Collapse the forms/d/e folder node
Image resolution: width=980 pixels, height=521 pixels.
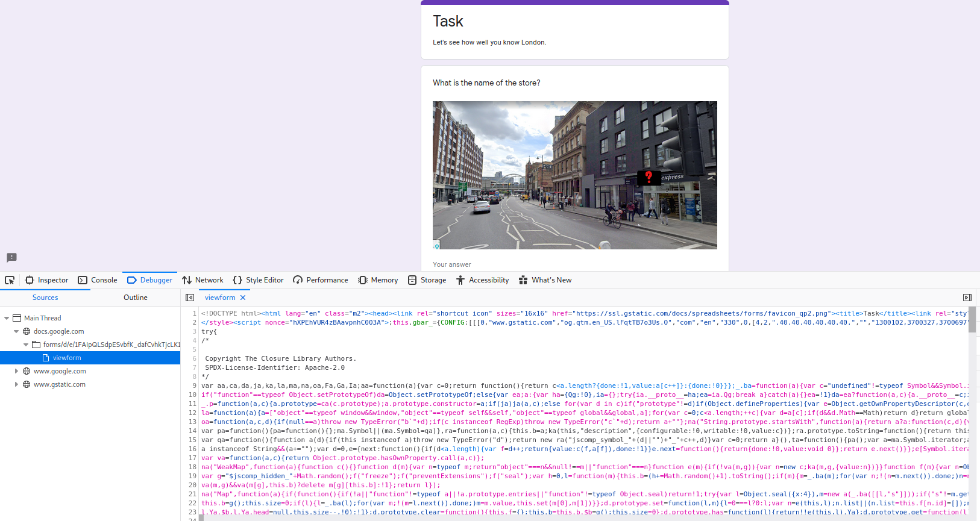click(26, 345)
